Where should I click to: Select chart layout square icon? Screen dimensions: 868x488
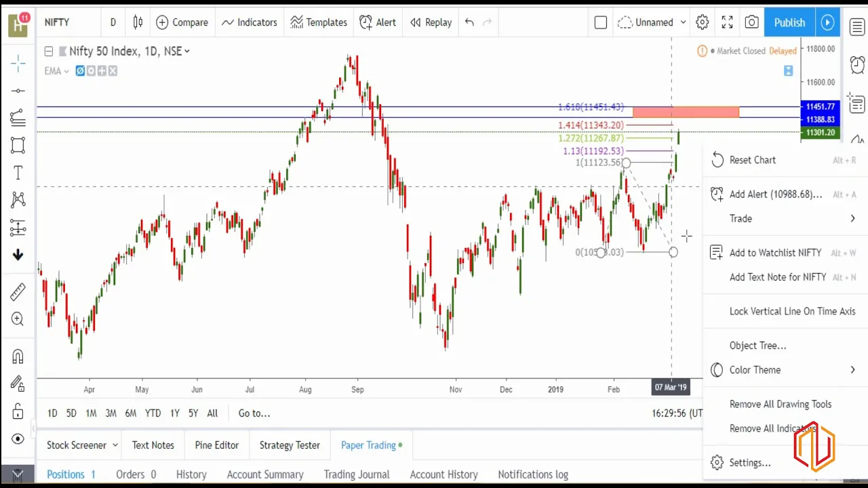[x=600, y=22]
